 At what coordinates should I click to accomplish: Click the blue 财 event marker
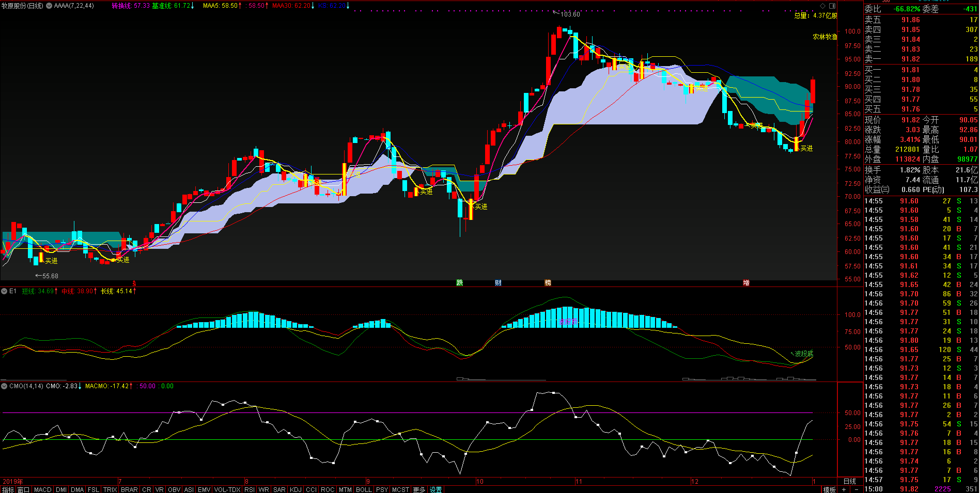pos(498,283)
